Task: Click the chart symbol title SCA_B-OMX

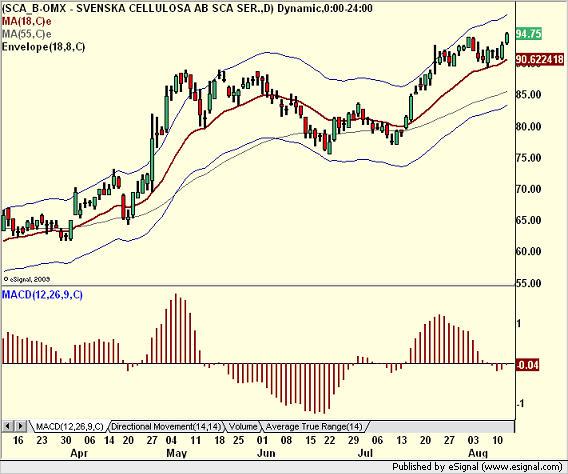Action: pyautogui.click(x=35, y=8)
